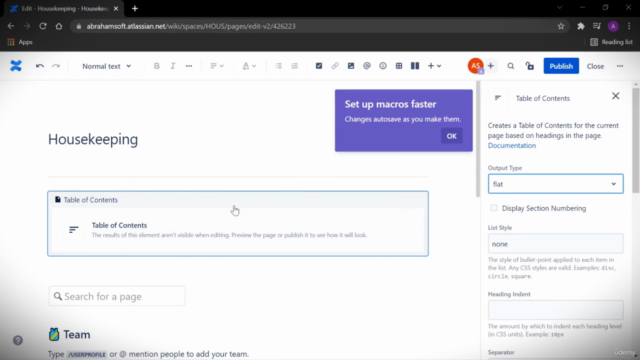Screen dimensions: 640x360
Task: Open browser extensions puzzle icon
Action: [x=580, y=26]
